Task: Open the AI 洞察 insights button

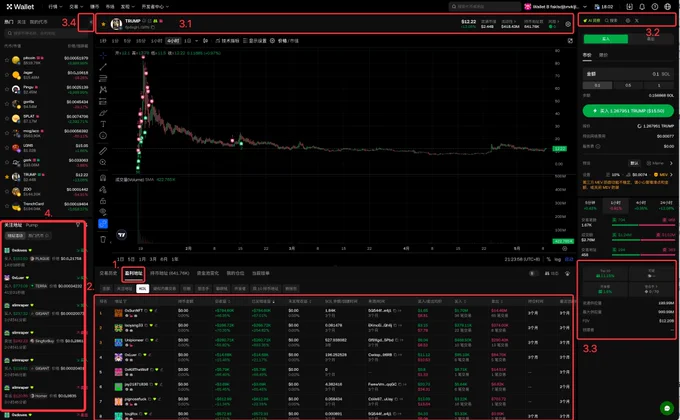Action: pyautogui.click(x=592, y=20)
